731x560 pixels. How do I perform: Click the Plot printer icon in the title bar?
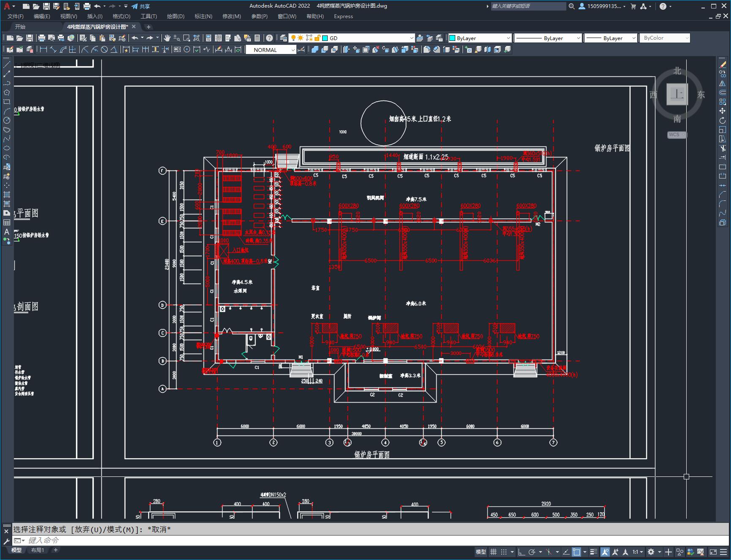(x=87, y=6)
